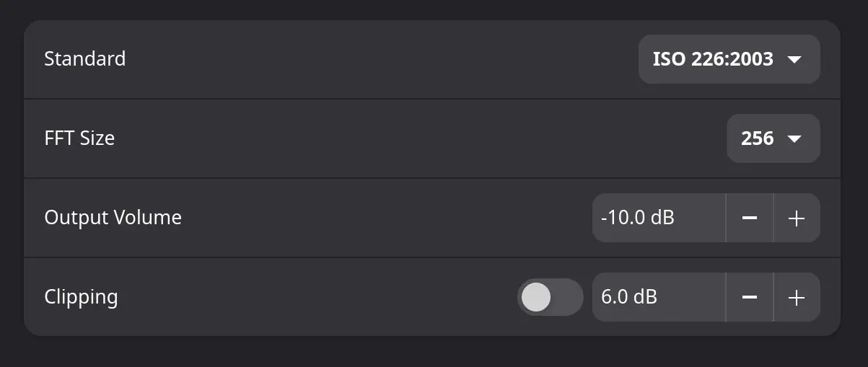Lower the Clipping value using minus
The width and height of the screenshot is (868, 367).
[750, 297]
